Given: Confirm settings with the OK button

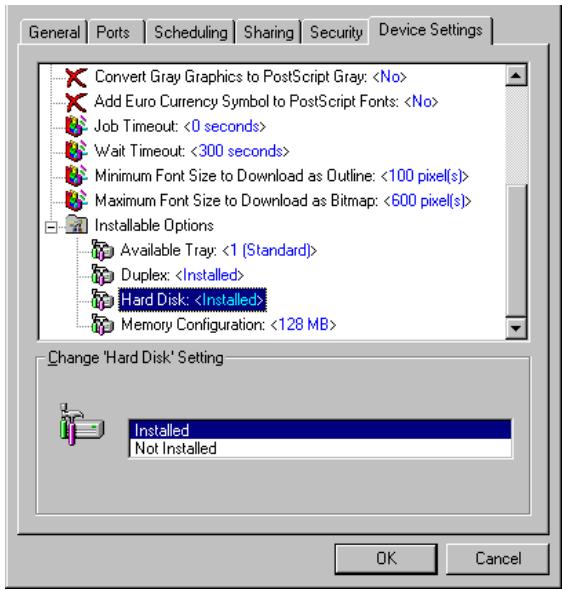Looking at the screenshot, I should 386,558.
